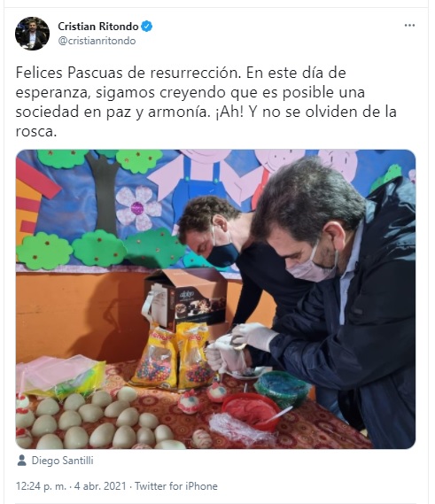Open the Cristian Ritondo display name

(x=98, y=27)
